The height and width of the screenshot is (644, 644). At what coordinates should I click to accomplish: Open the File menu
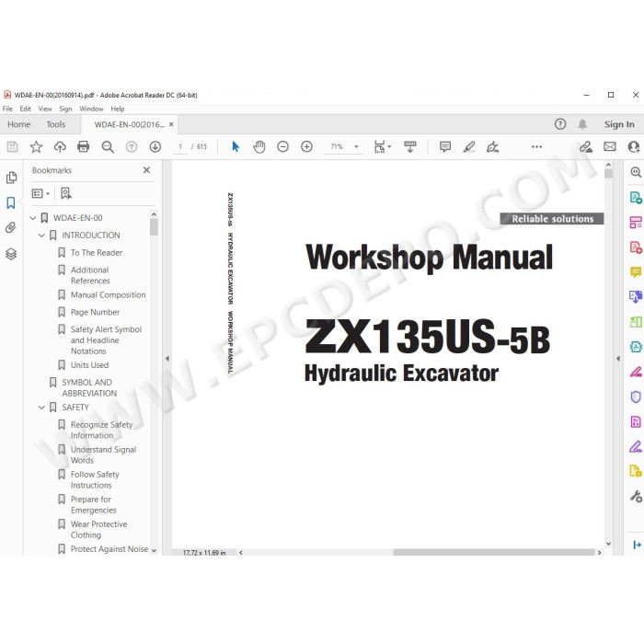[x=7, y=109]
